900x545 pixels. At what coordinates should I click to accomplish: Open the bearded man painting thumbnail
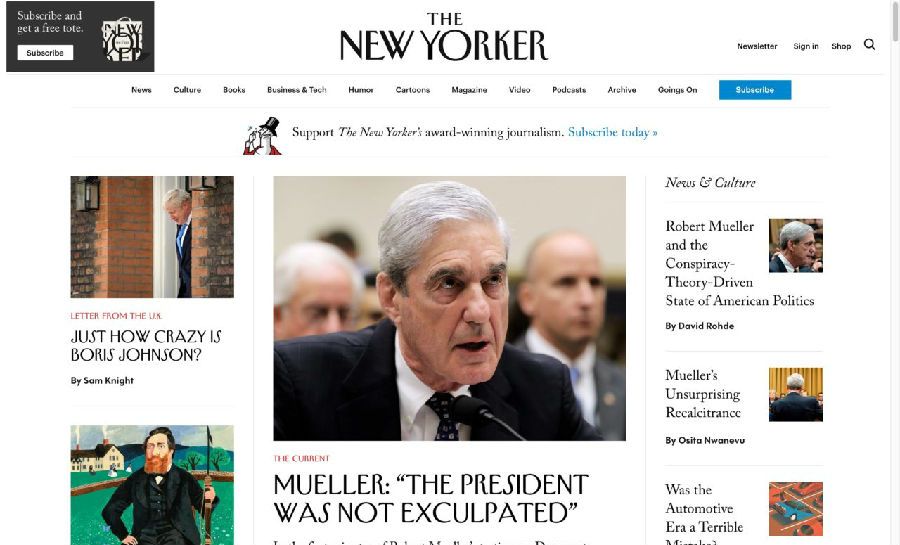point(152,485)
